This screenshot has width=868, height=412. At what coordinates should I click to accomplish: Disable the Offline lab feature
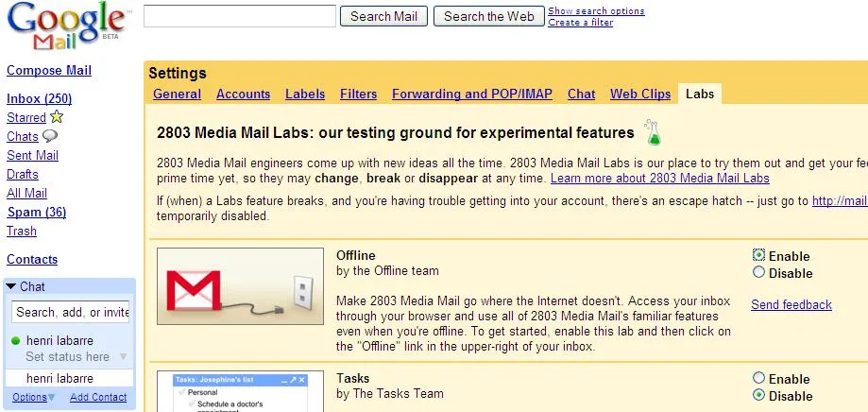pyautogui.click(x=758, y=272)
